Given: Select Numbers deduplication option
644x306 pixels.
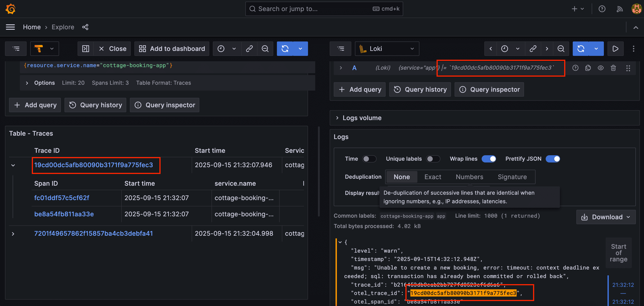Looking at the screenshot, I should (x=469, y=177).
